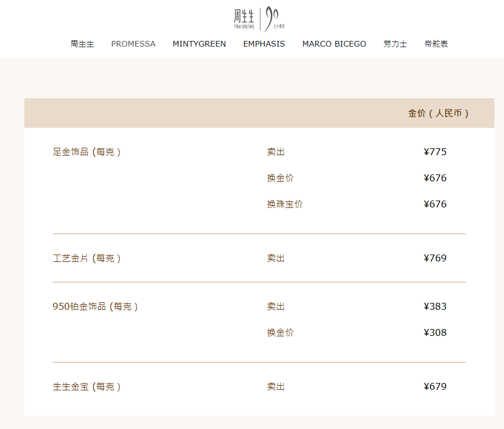504x429 pixels.
Task: Select the 足金饰品 (每克) row label
Action: click(x=86, y=152)
